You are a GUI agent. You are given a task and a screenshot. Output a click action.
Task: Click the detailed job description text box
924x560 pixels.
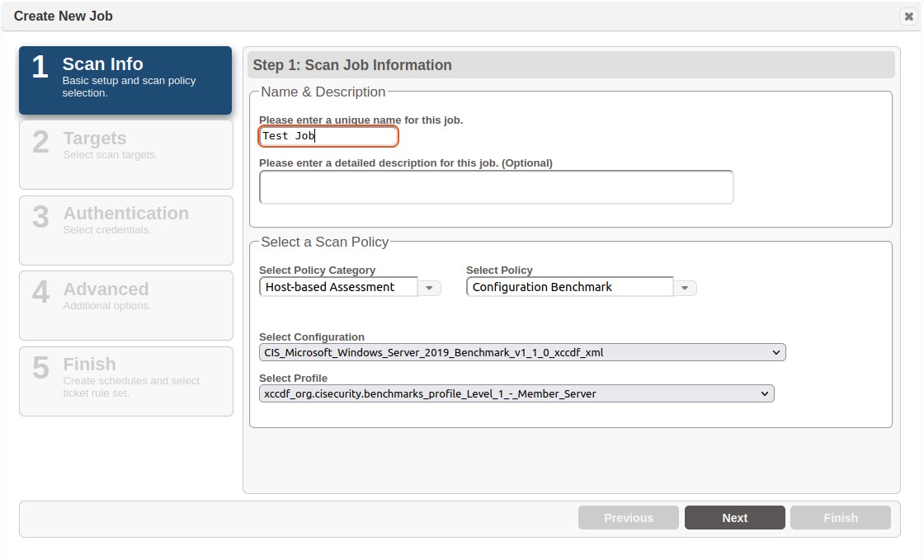pos(496,187)
